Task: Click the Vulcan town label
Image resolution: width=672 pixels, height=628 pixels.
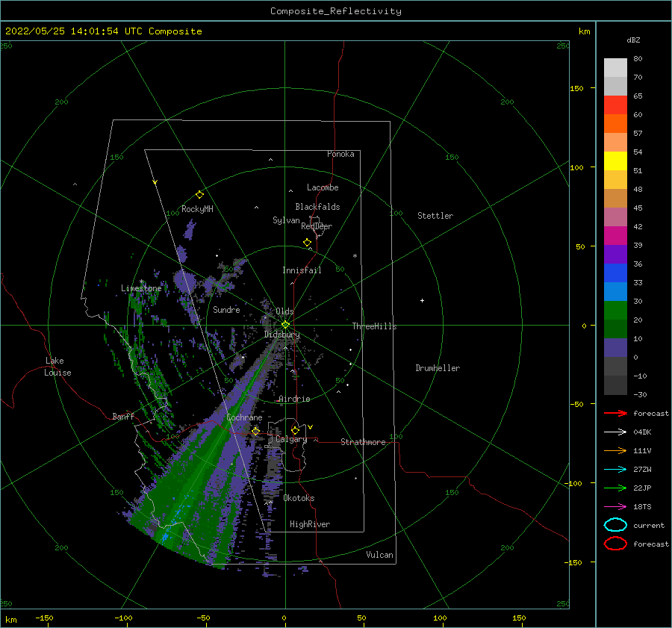Action: [379, 555]
